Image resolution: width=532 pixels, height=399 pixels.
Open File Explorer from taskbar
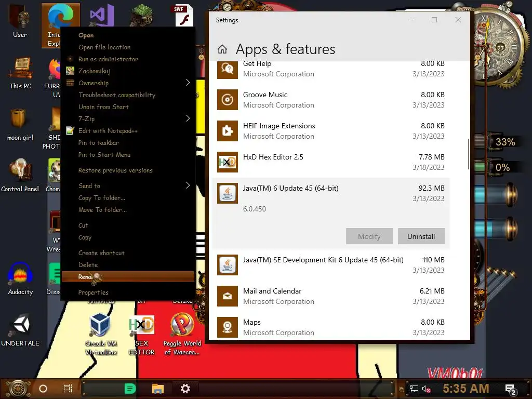(x=158, y=389)
